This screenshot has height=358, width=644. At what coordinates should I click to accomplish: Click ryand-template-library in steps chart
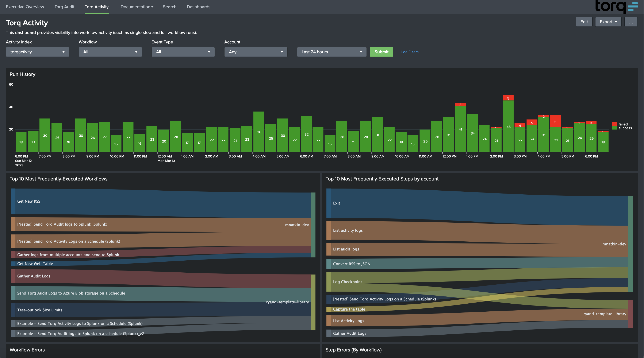pyautogui.click(x=630, y=314)
